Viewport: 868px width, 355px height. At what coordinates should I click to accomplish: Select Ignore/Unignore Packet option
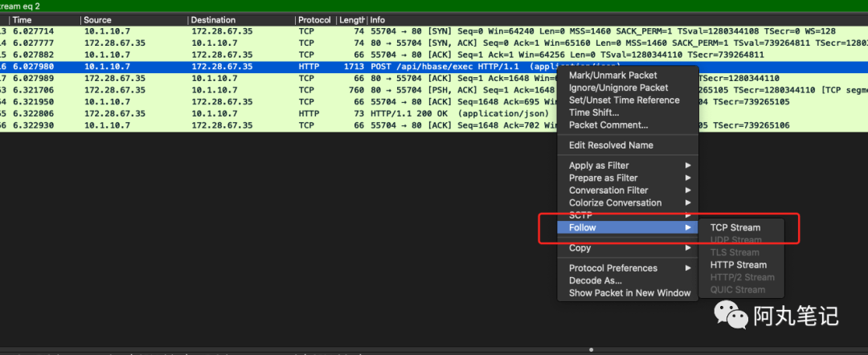(x=618, y=88)
